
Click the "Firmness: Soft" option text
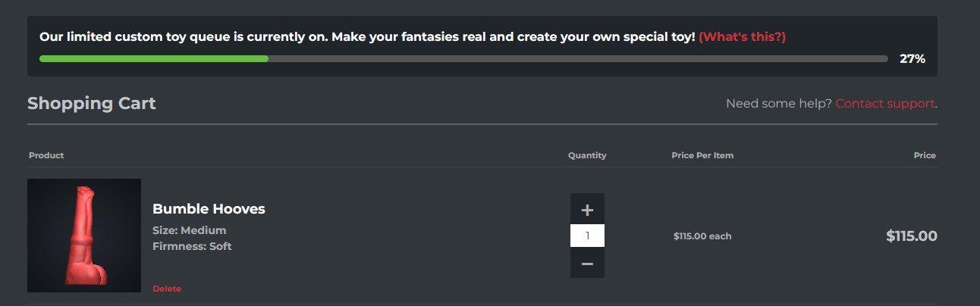pyautogui.click(x=192, y=246)
